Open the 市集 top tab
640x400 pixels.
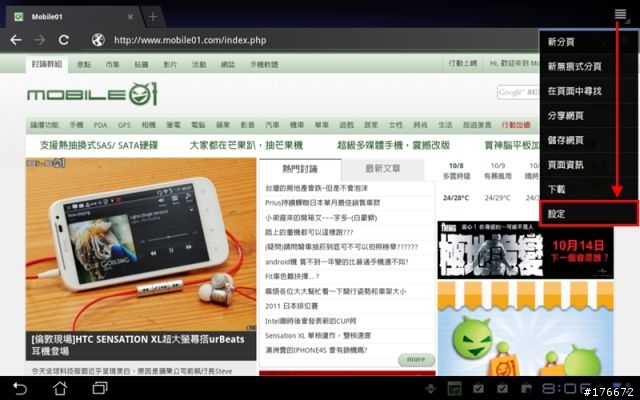[x=112, y=64]
